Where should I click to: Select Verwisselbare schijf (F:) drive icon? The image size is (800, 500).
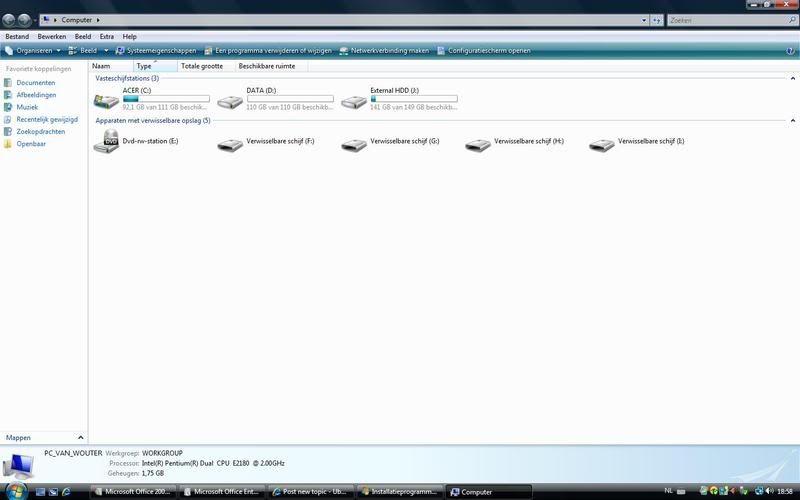[x=230, y=143]
